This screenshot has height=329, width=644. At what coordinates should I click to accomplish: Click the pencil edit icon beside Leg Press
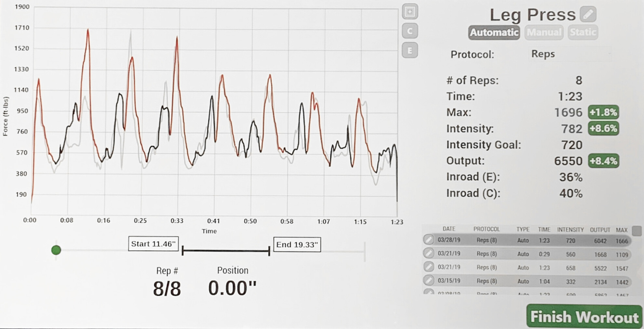coord(588,14)
